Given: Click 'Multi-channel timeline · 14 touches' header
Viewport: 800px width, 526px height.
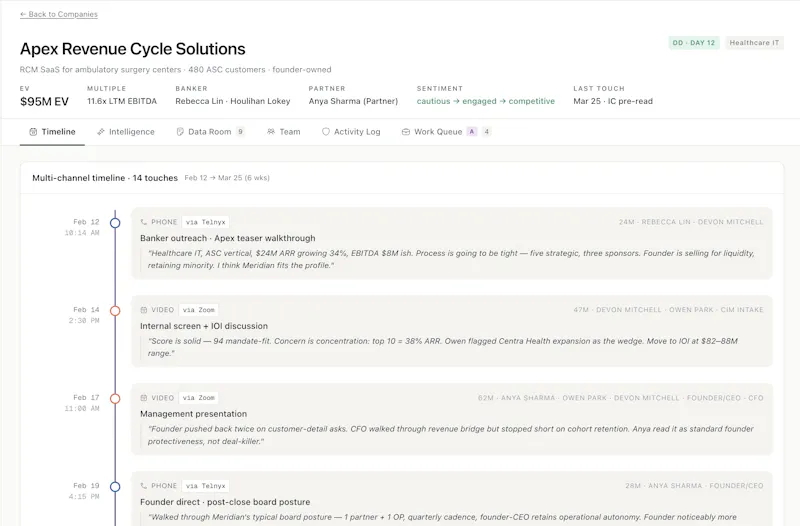Looking at the screenshot, I should point(105,178).
